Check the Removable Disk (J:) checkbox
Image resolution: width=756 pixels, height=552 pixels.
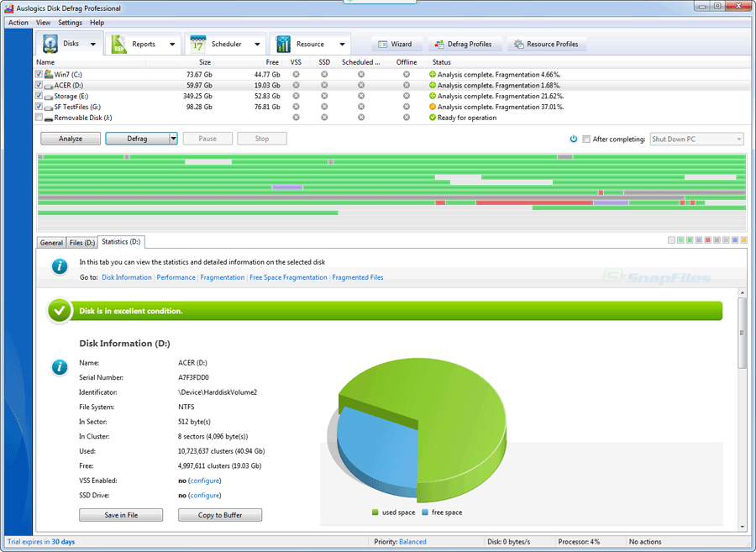(x=38, y=118)
